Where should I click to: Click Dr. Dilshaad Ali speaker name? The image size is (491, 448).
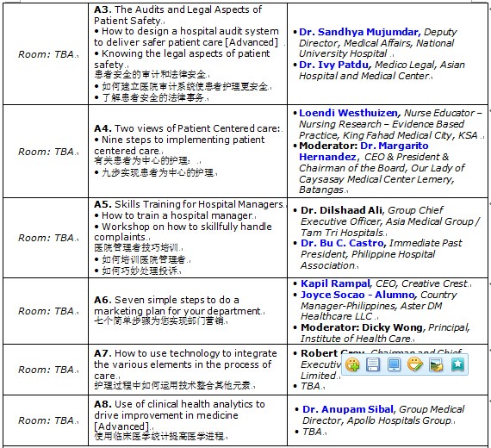341,210
